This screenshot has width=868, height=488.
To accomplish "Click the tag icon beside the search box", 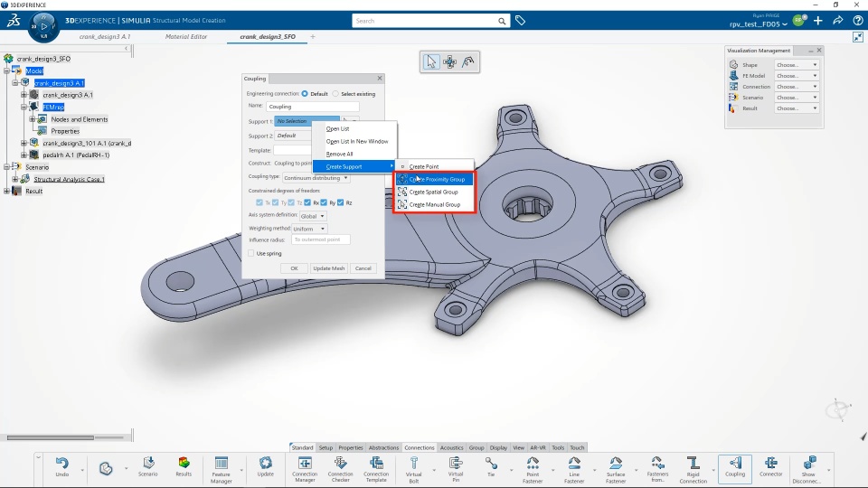I will 521,21.
